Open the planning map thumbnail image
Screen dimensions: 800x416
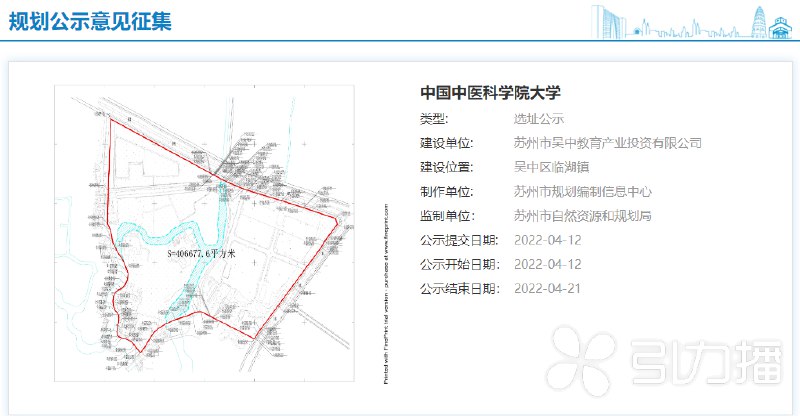pyautogui.click(x=204, y=233)
